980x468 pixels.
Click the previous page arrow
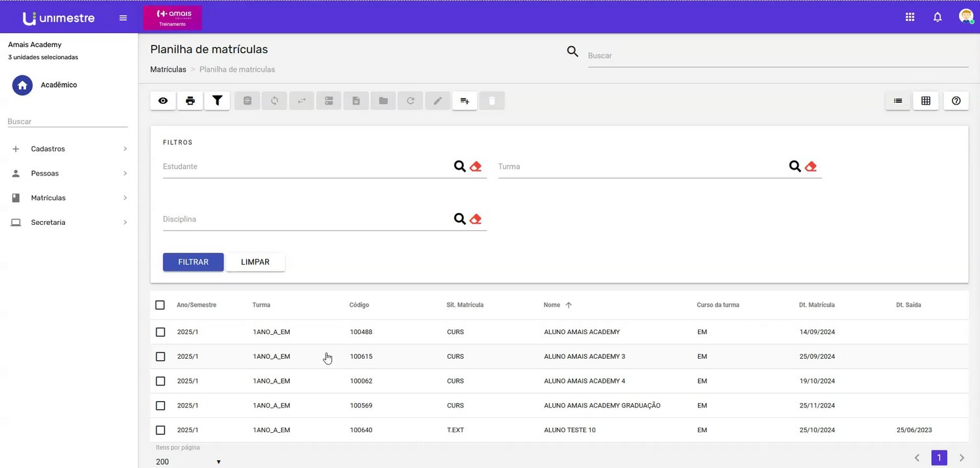917,458
